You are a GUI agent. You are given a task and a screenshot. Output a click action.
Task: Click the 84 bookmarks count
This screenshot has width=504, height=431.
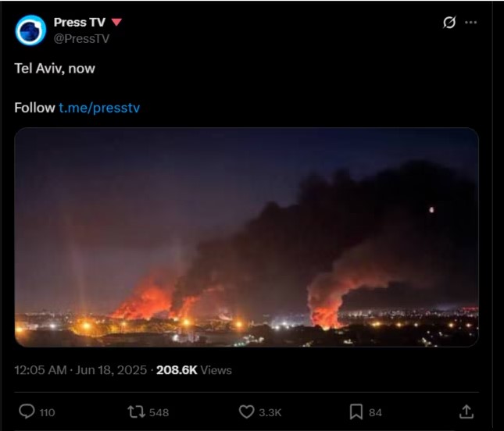375,412
